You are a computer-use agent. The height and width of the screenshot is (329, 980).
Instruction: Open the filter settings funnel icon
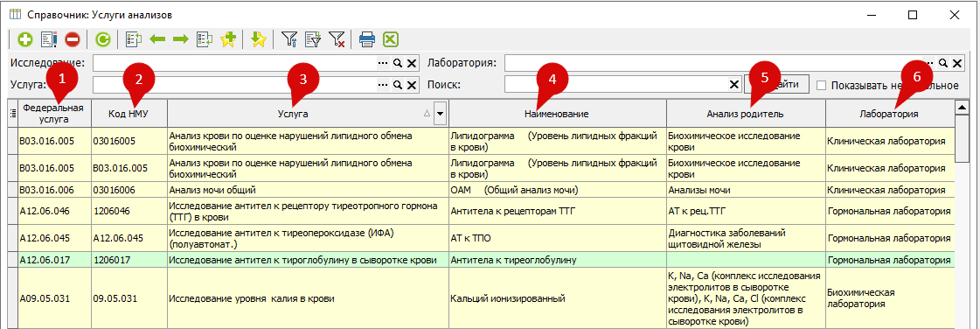[289, 40]
